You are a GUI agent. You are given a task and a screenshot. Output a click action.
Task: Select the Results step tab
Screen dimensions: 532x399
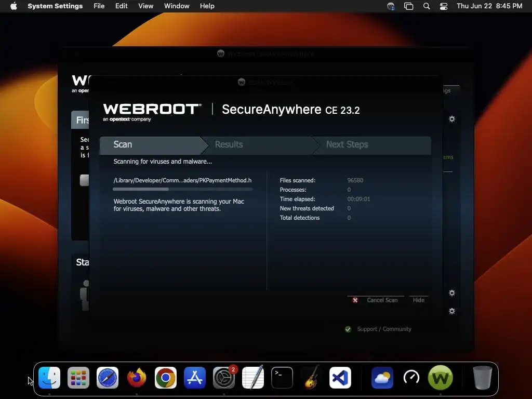(x=261, y=145)
